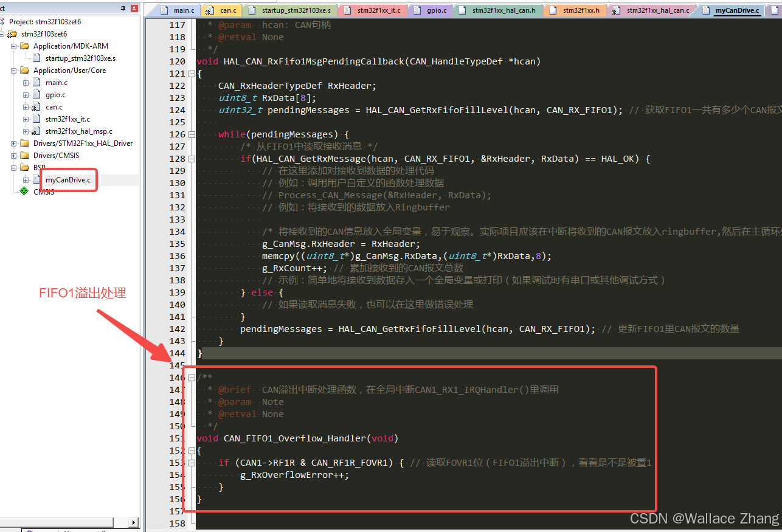Open the startup_stm32f103xe.s editor tab
Image resolution: width=782 pixels, height=532 pixels.
[291, 10]
